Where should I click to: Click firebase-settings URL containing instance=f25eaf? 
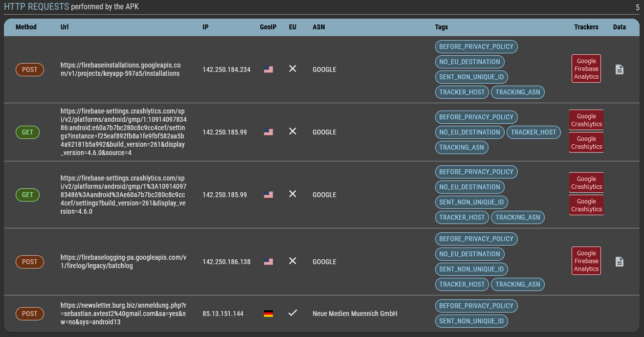tap(123, 132)
